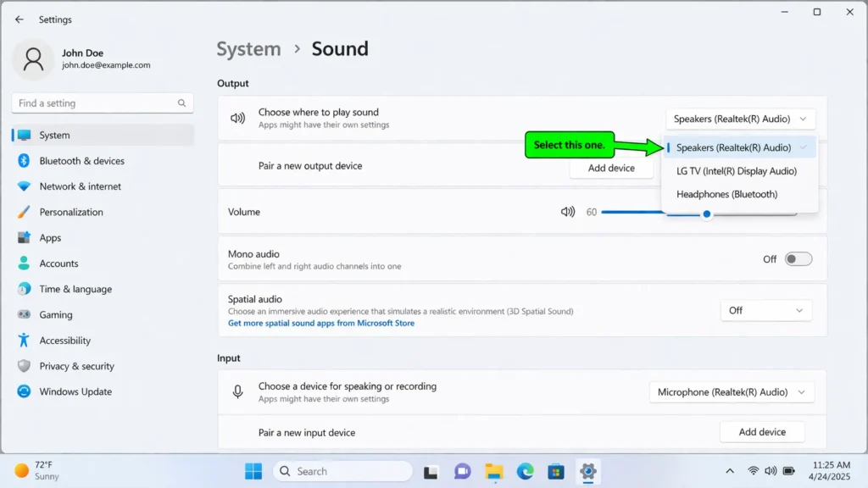Select Headphones (Bluetooth) as output device
Image resolution: width=868 pixels, height=488 pixels.
click(729, 194)
